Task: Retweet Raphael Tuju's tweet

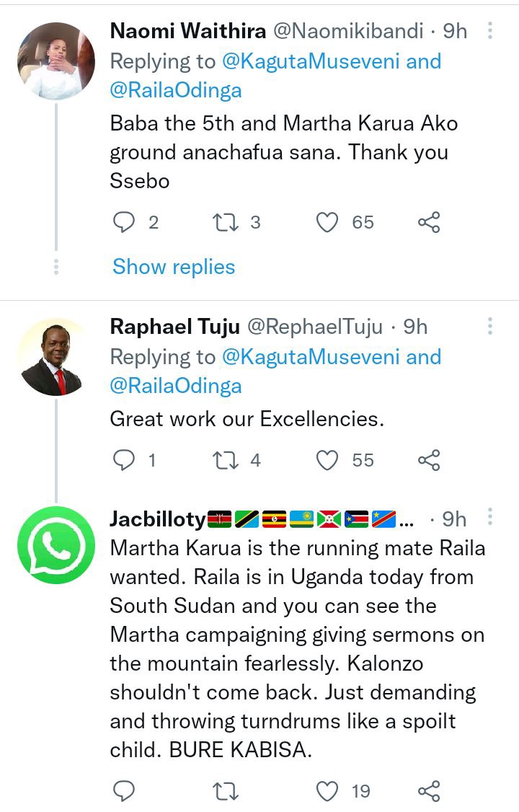Action: pos(225,460)
